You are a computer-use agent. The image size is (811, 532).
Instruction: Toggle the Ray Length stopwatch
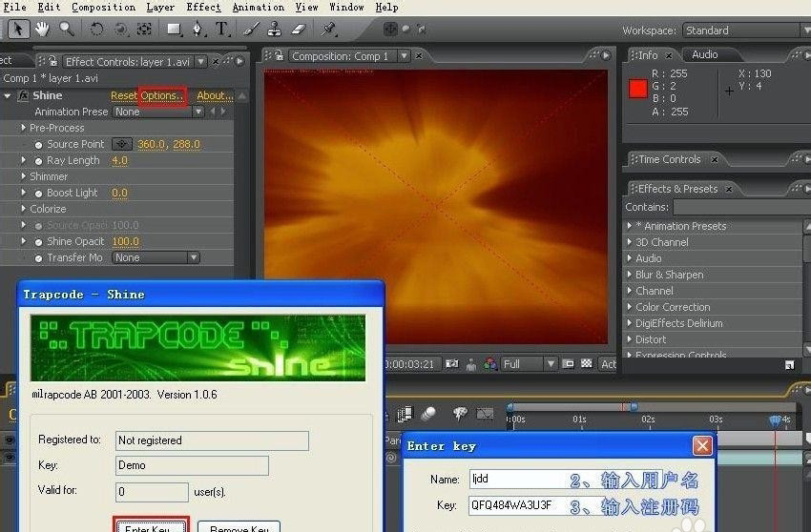click(x=38, y=161)
